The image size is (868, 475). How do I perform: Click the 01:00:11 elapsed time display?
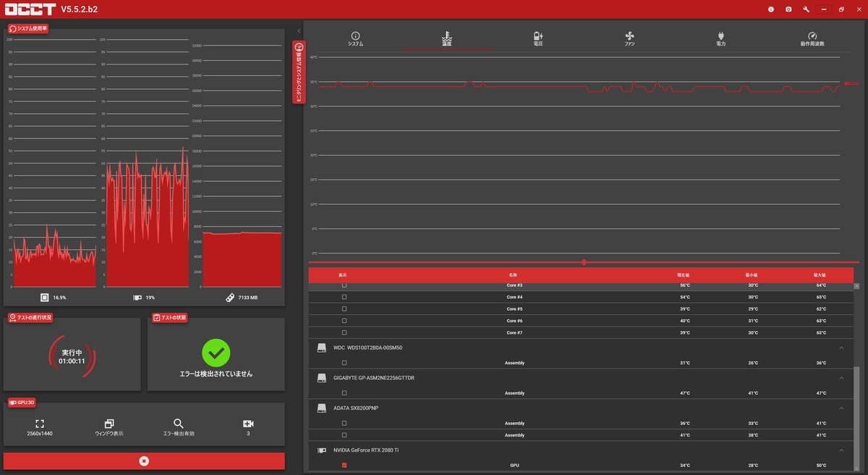[72, 361]
